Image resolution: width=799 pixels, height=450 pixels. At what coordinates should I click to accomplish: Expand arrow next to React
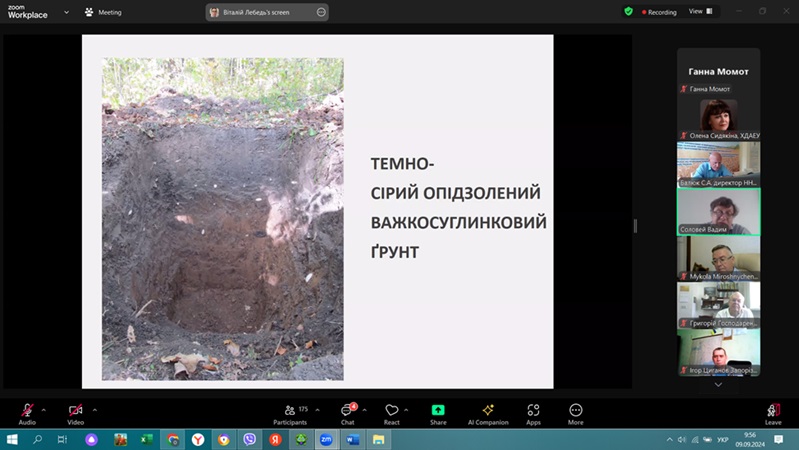coord(406,410)
